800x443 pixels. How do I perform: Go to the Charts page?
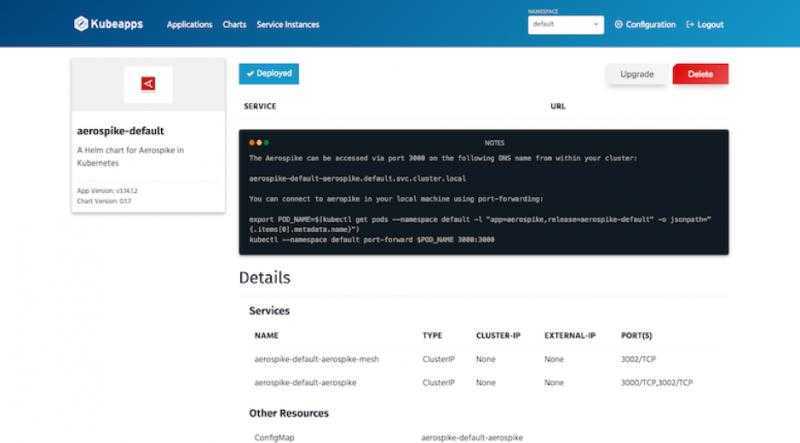234,24
